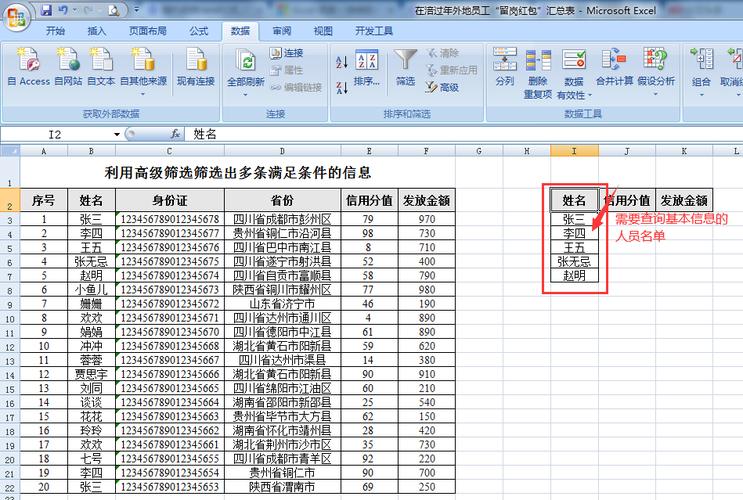Click edit links (编辑链接) button
Image resolution: width=743 pixels, height=500 pixels.
[x=296, y=87]
